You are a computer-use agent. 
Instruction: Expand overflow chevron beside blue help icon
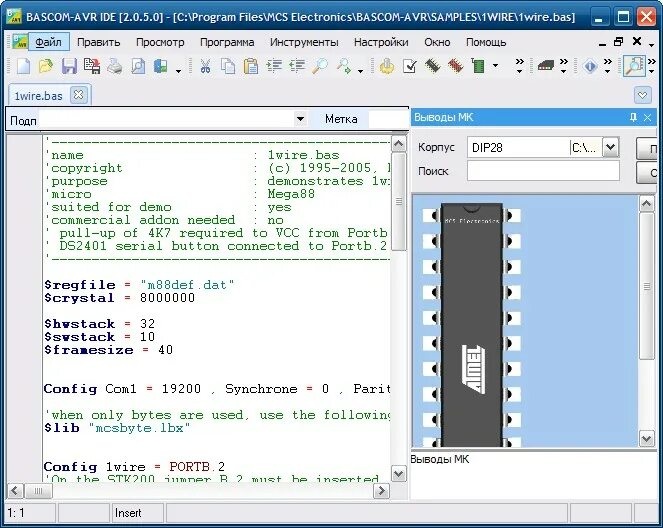(x=608, y=66)
